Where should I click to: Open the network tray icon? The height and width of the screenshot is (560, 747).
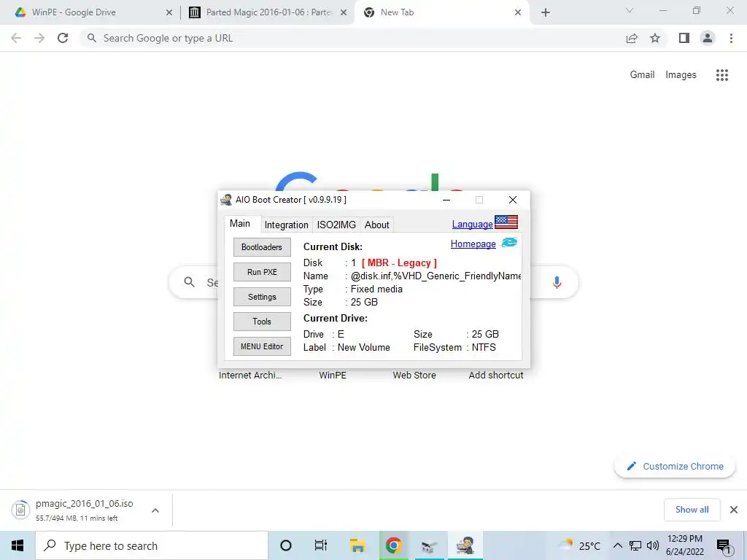[635, 545]
